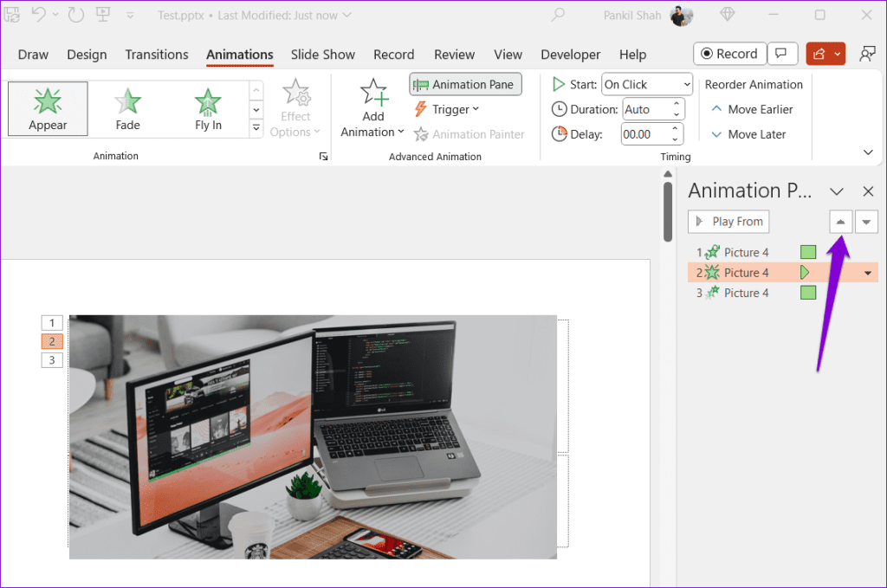
Task: Apply the Fly In animation
Action: tap(208, 107)
